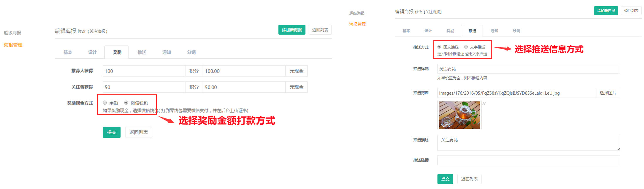Screen dimensions: 644x189
Task: Click the 推送标题 input field
Action: point(528,69)
